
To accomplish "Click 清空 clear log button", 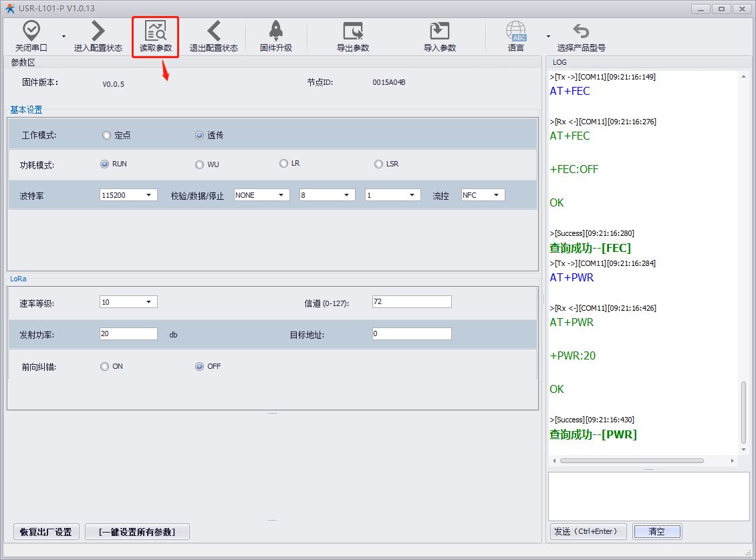I will click(x=657, y=531).
